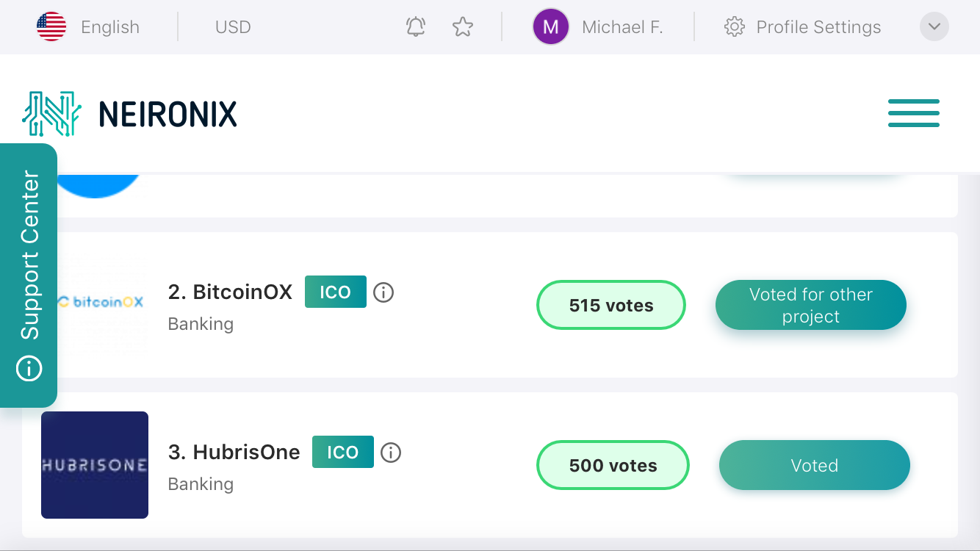This screenshot has width=980, height=551.
Task: Click the Neironix logo
Action: (x=130, y=114)
